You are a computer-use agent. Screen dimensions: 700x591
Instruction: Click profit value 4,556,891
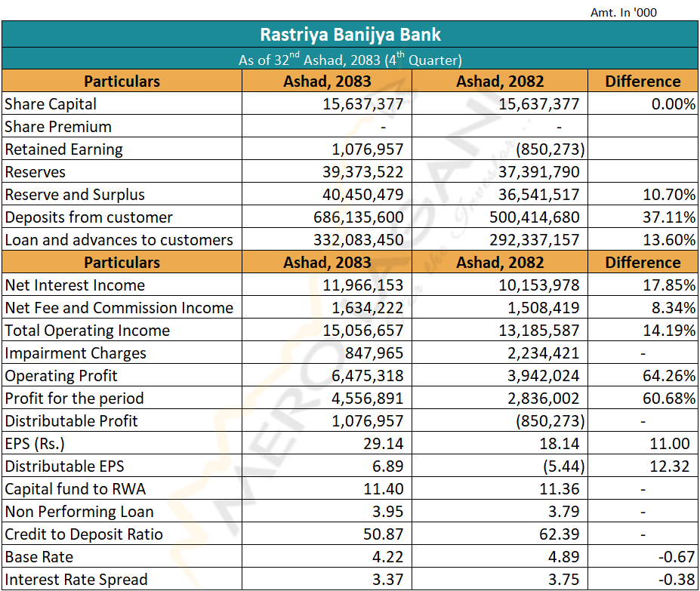coord(367,399)
